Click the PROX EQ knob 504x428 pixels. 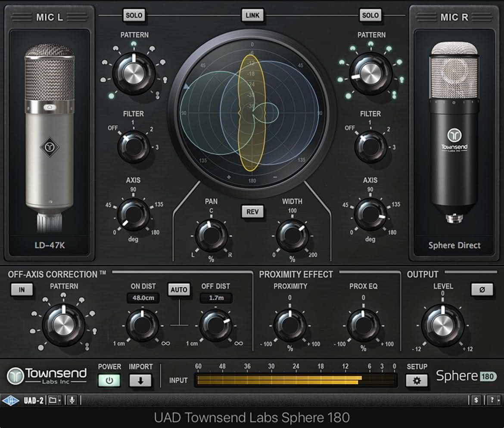coord(364,326)
